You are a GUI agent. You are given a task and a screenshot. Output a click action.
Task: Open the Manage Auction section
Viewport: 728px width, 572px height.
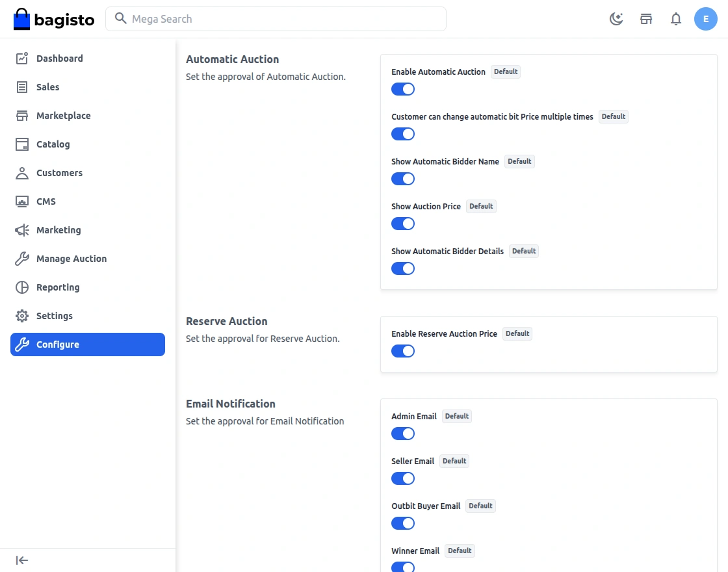coord(71,259)
